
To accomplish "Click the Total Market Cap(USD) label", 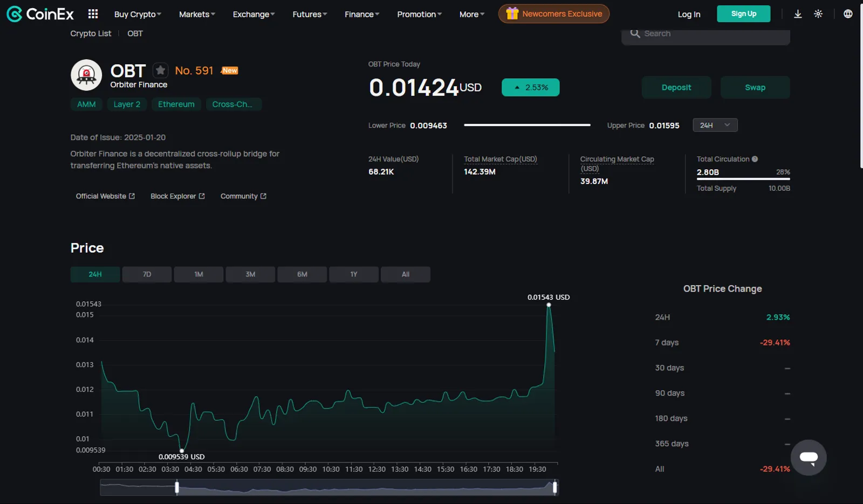I will pos(501,159).
